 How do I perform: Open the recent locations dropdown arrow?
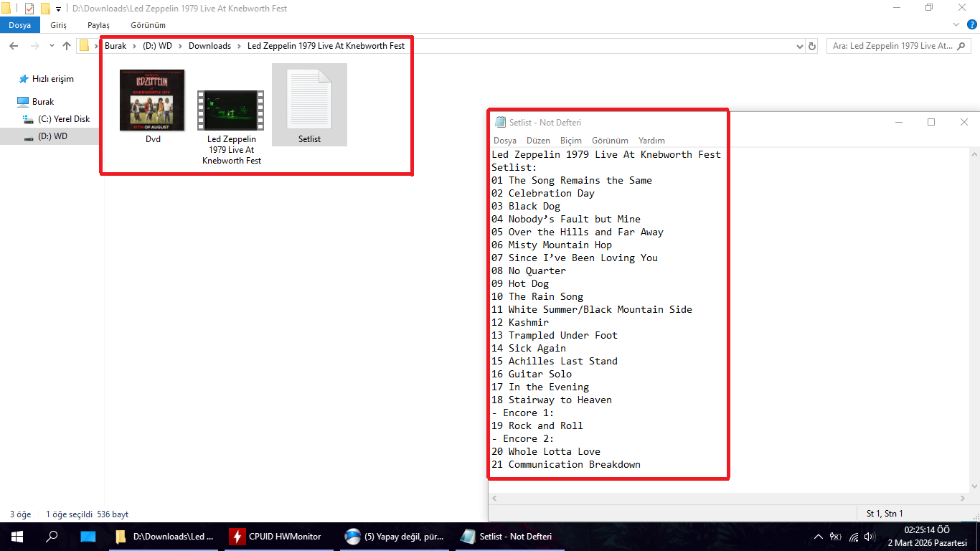click(x=52, y=46)
